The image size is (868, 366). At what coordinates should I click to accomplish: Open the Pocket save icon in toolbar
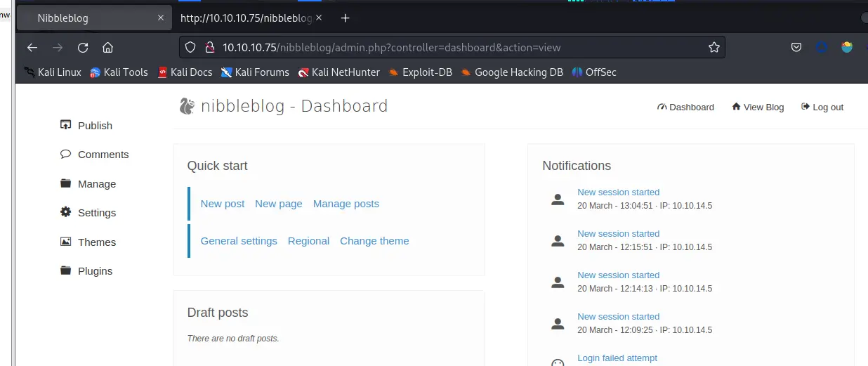pos(796,48)
